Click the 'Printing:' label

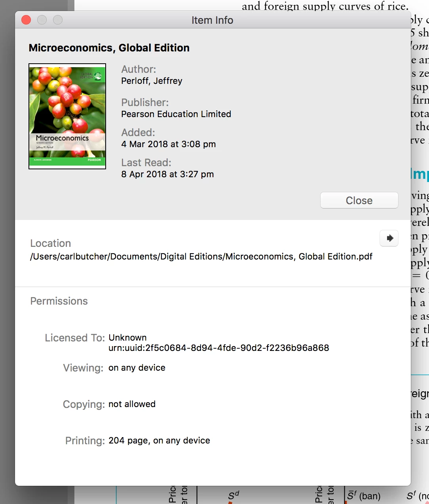[85, 441]
